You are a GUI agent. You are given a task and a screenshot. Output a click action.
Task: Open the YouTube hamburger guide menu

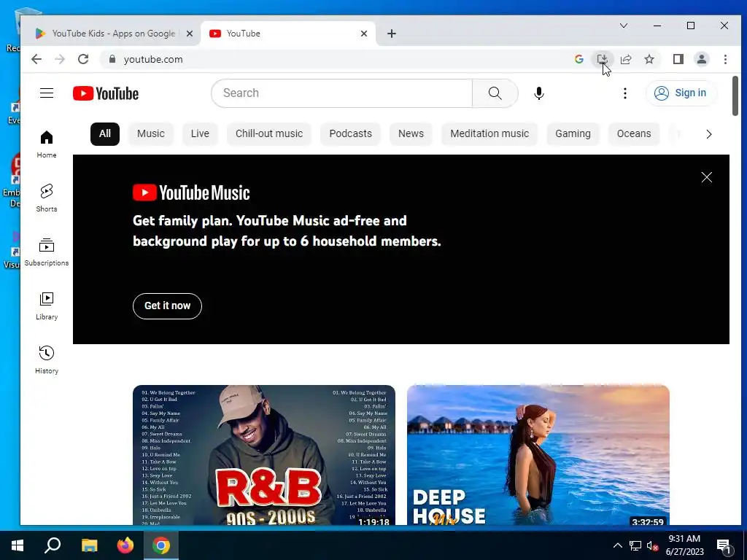47,93
